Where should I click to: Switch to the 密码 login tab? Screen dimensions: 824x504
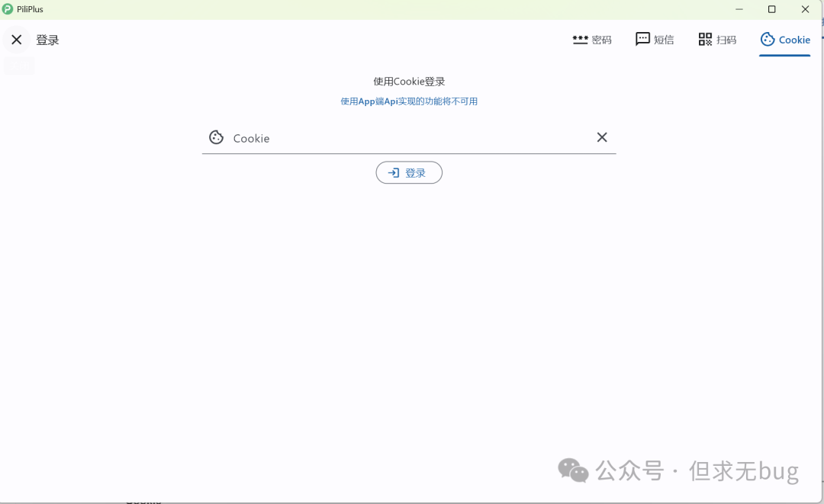(602, 40)
